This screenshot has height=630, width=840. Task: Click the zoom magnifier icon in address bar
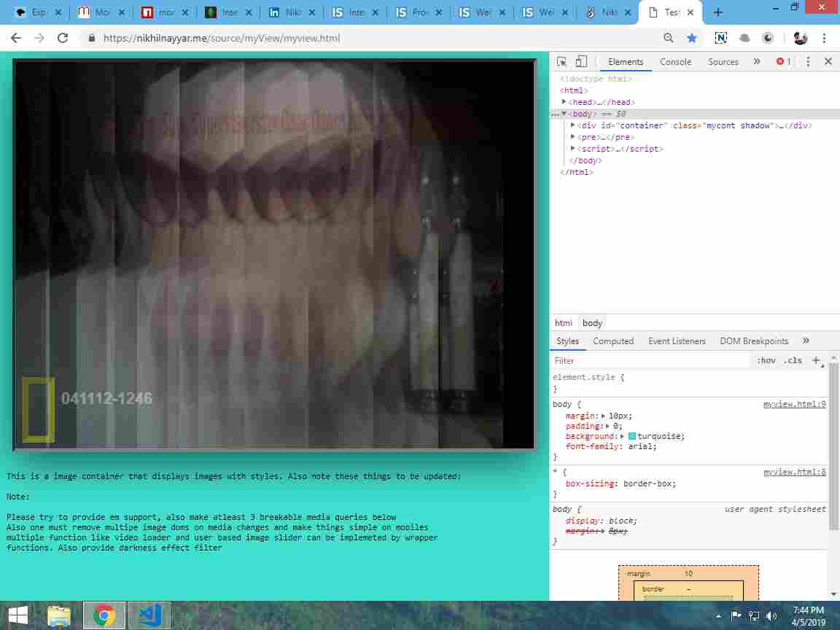tap(668, 38)
